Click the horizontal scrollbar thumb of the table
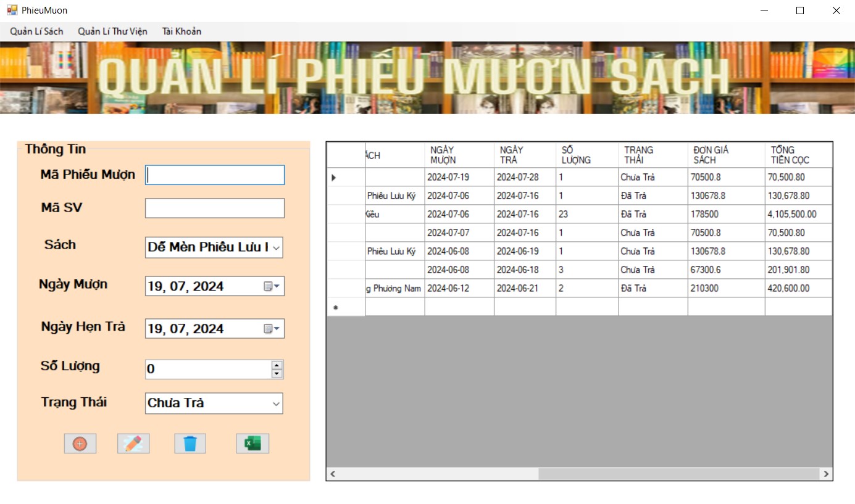This screenshot has height=504, width=855. (x=678, y=474)
